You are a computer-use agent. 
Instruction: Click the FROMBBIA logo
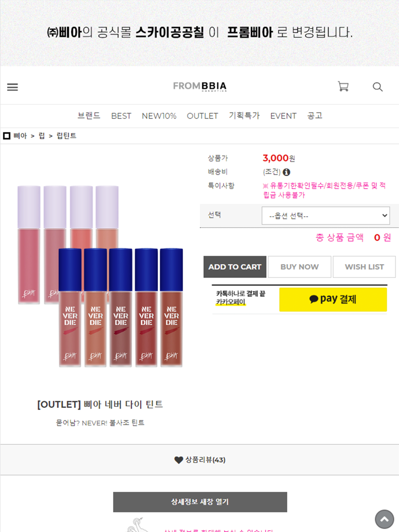[x=200, y=86]
